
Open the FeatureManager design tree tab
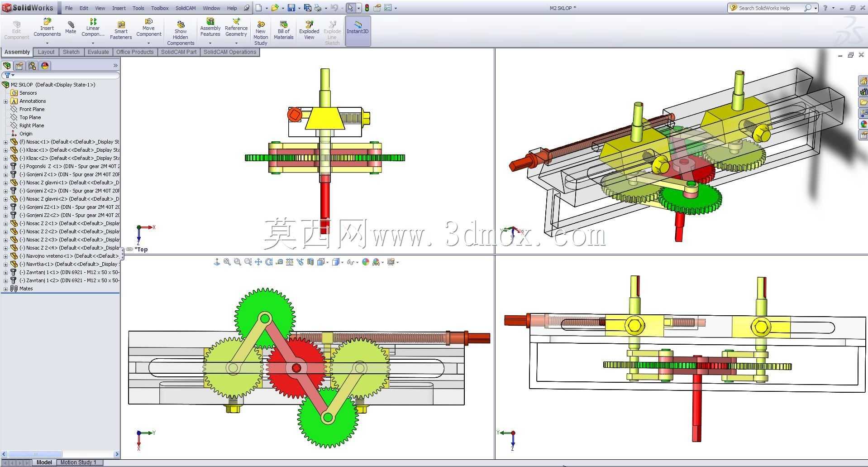pyautogui.click(x=7, y=66)
